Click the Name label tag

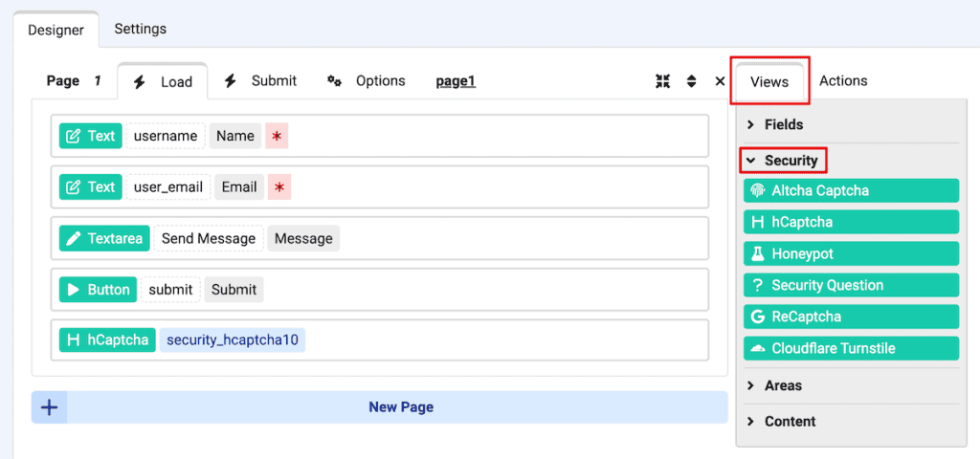click(x=235, y=136)
